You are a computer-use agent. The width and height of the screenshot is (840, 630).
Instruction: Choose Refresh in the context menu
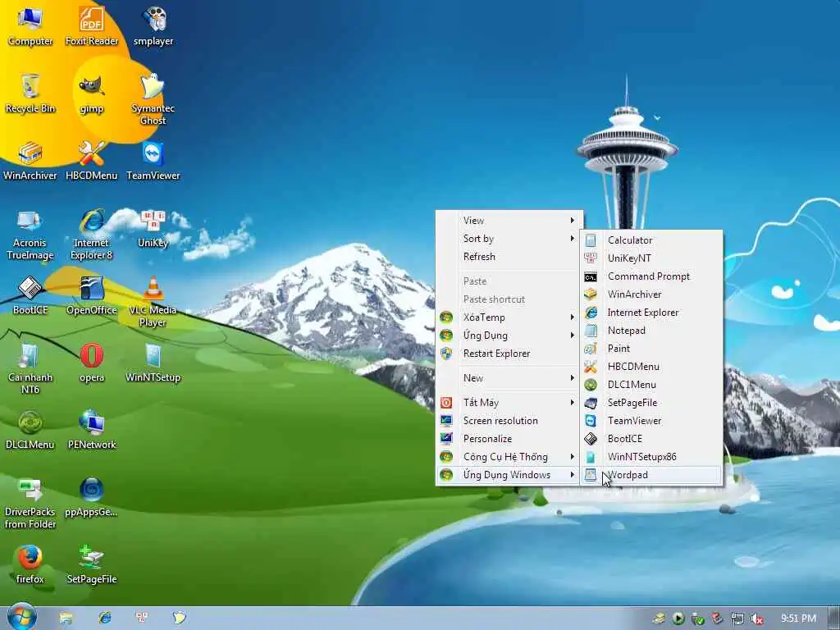tap(509, 257)
